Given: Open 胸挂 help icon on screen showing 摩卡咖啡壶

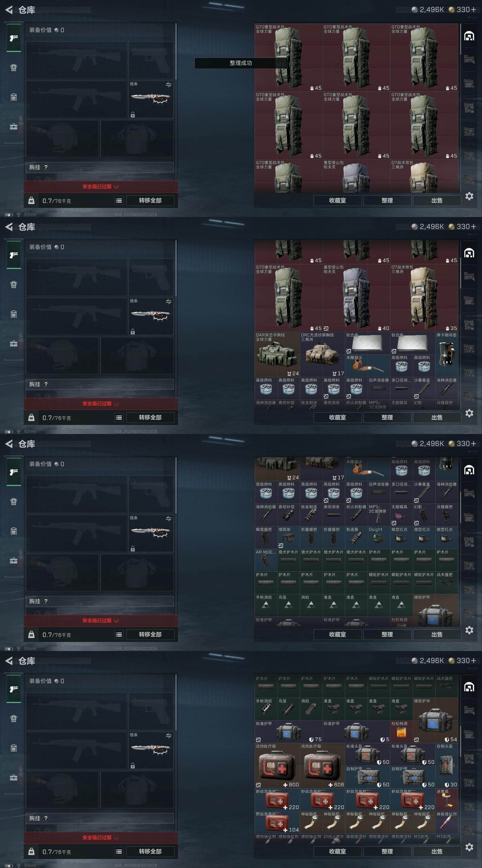Looking at the screenshot, I should tap(46, 385).
